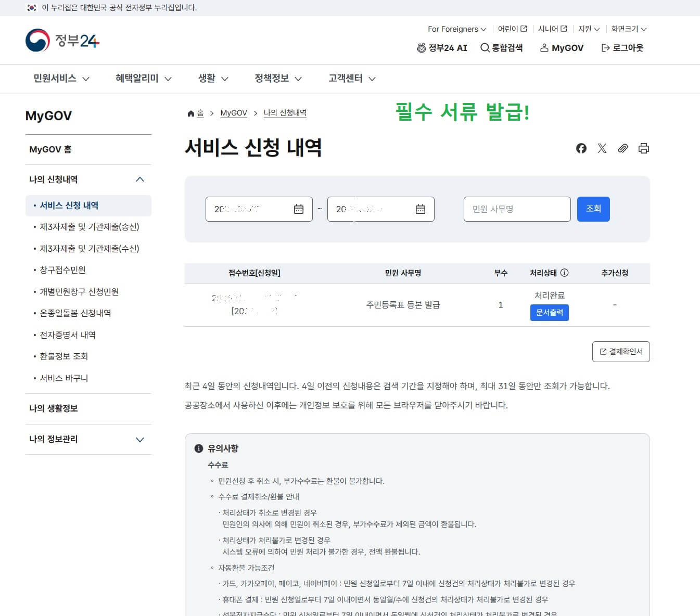Screen dimensions: 700x616
Task: Click the 민원 사무명 search field
Action: (517, 209)
